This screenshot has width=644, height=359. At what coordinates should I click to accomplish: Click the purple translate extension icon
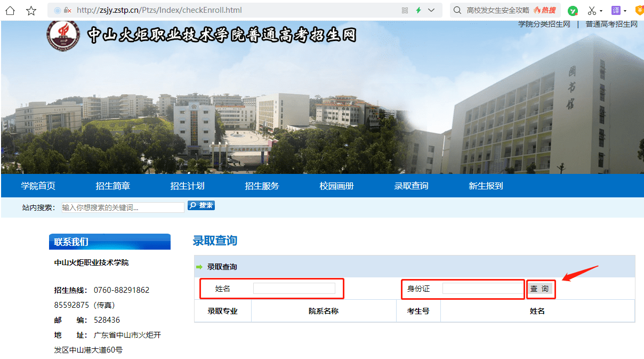point(616,10)
